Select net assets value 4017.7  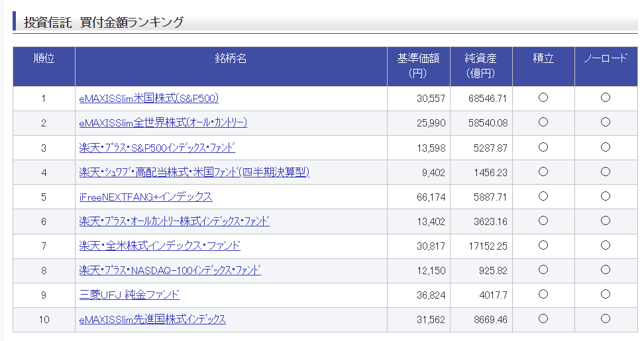pyautogui.click(x=493, y=295)
